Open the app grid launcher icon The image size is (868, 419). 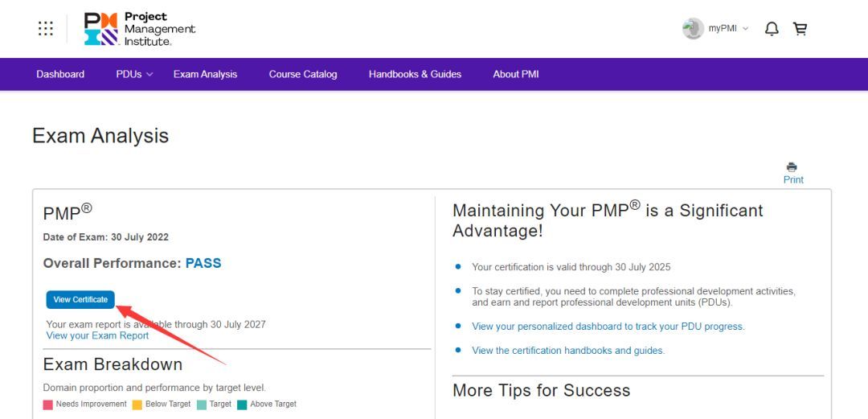(46, 29)
